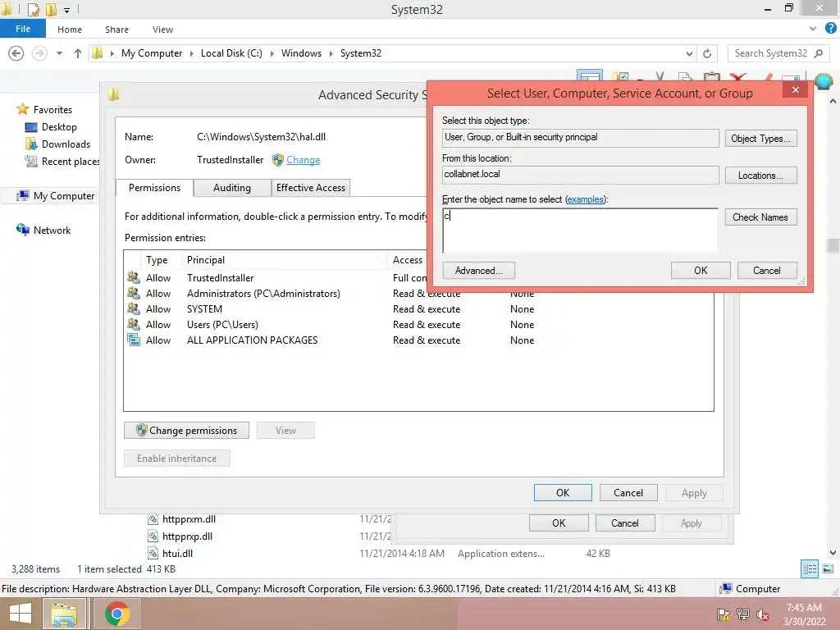Screen dimensions: 840x630
Task: Click the teal globe icon near the toolbar
Action: (824, 81)
